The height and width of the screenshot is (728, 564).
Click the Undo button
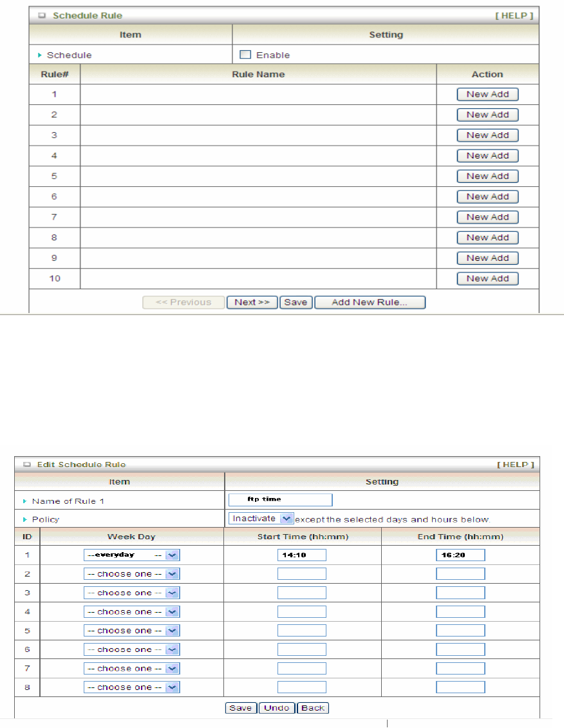pyautogui.click(x=276, y=708)
